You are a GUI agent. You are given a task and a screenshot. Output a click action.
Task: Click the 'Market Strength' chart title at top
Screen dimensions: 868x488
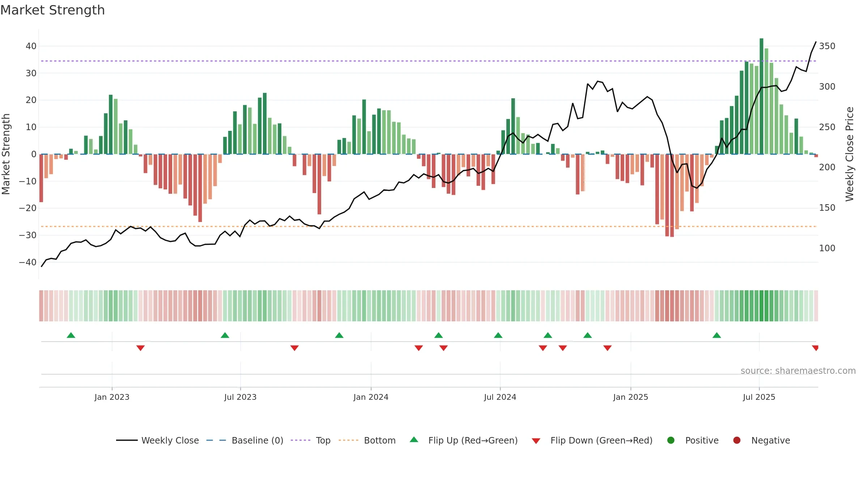[x=52, y=10]
